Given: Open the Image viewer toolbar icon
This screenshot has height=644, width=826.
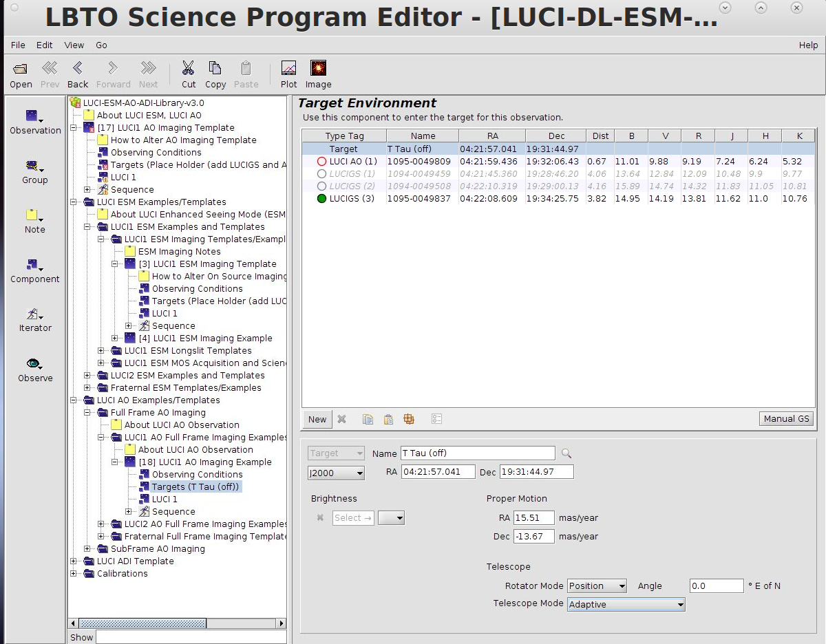Looking at the screenshot, I should tap(318, 67).
